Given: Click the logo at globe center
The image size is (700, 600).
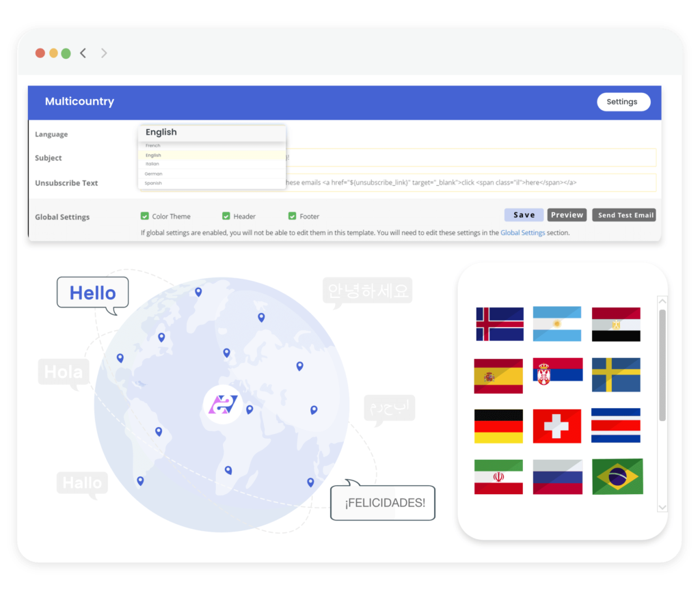Looking at the screenshot, I should click(224, 405).
